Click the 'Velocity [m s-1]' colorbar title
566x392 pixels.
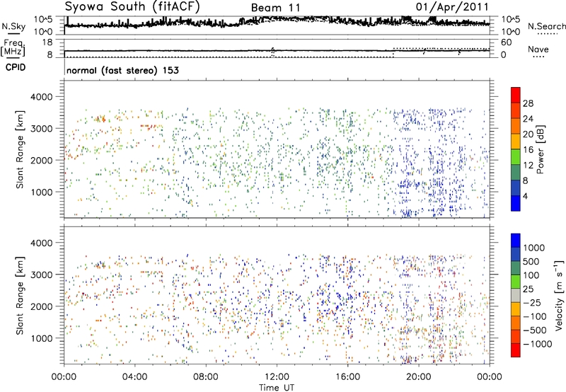coord(559,295)
